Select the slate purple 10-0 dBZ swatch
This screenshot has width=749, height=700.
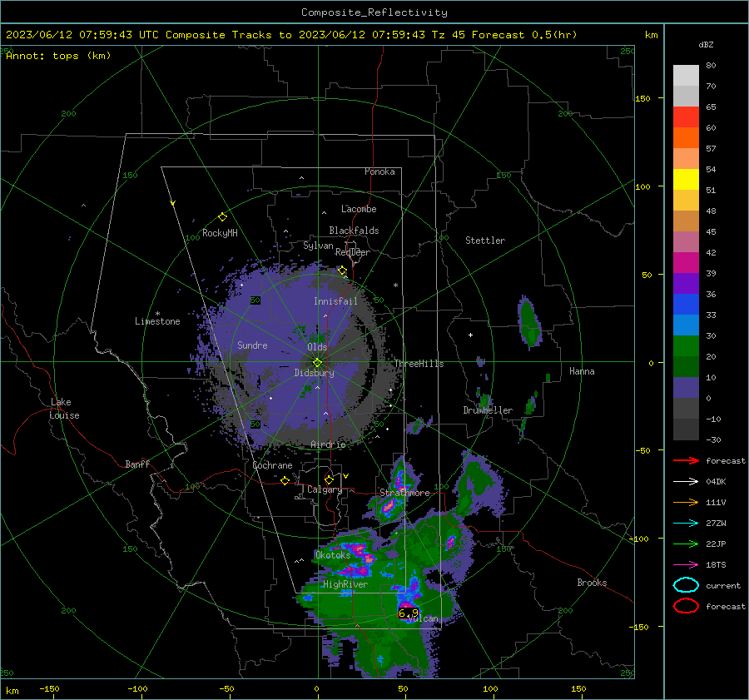coord(686,388)
